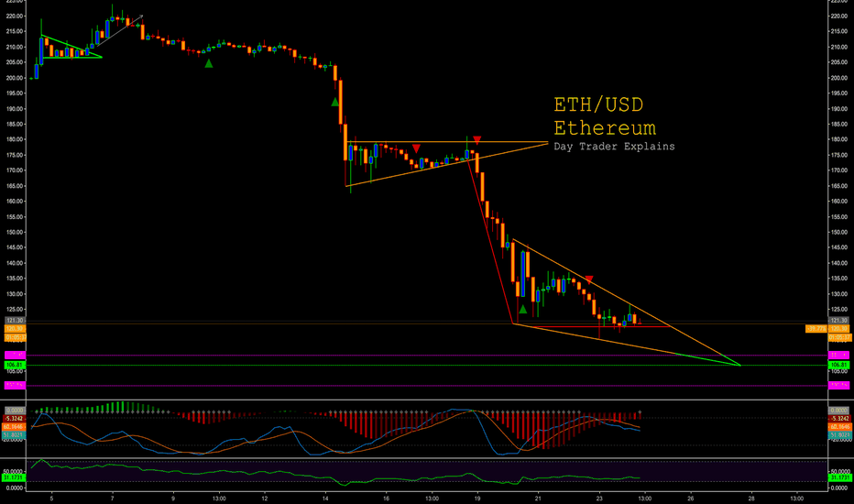Click the gray diagonal arrow near the 220 high
The image size is (854, 504).
click(121, 30)
